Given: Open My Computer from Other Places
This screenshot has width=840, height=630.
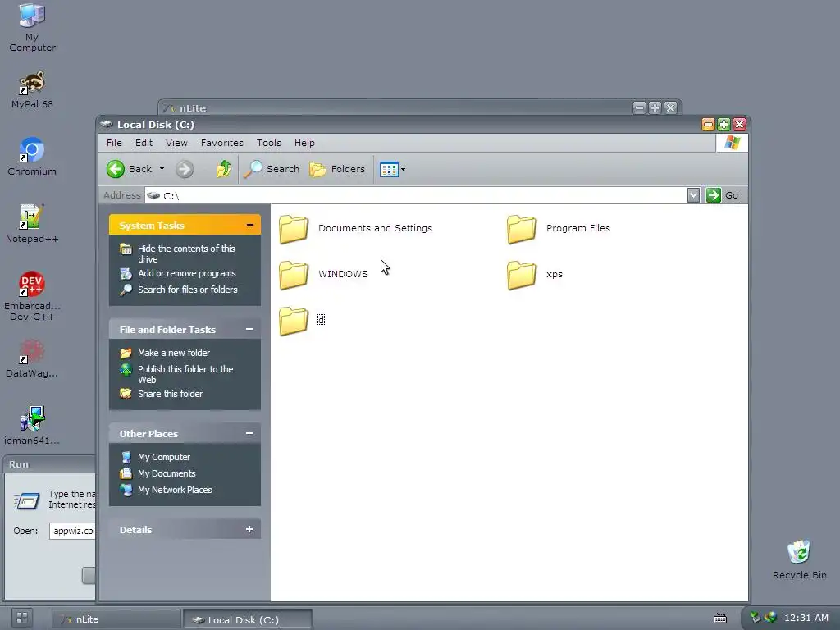Looking at the screenshot, I should point(164,457).
